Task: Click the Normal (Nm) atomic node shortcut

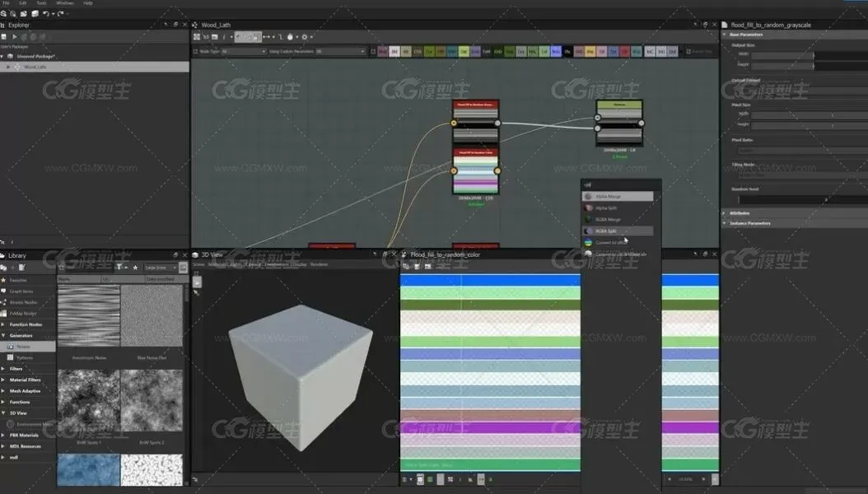Action: point(555,51)
